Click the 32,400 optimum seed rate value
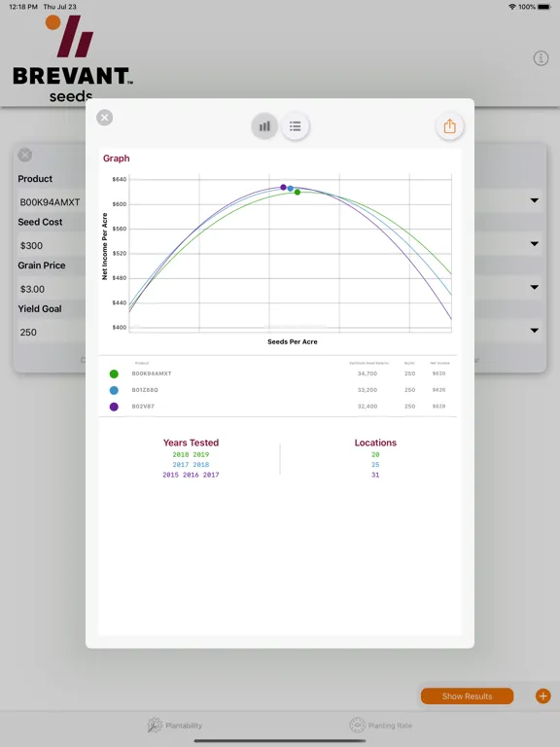Viewport: 560px width, 747px height. point(367,407)
